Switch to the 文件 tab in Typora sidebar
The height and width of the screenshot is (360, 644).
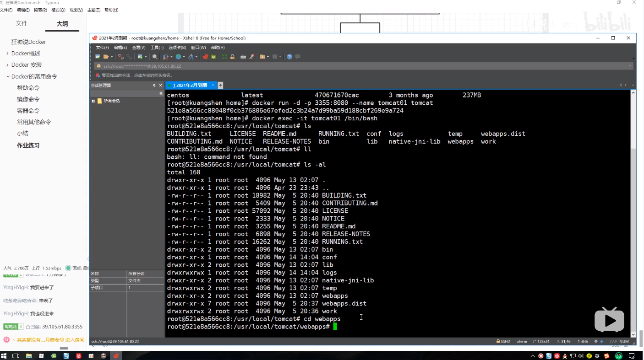click(22, 23)
